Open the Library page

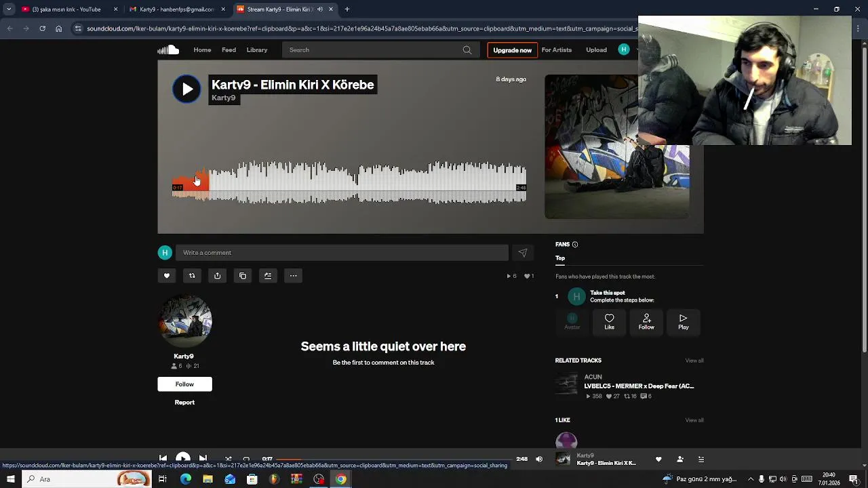point(257,49)
